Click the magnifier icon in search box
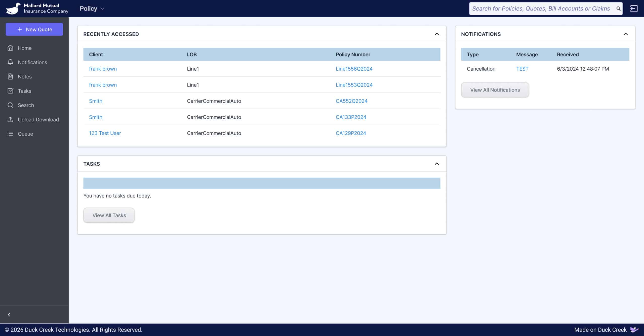Viewport: 644px width, 336px height. tap(618, 9)
